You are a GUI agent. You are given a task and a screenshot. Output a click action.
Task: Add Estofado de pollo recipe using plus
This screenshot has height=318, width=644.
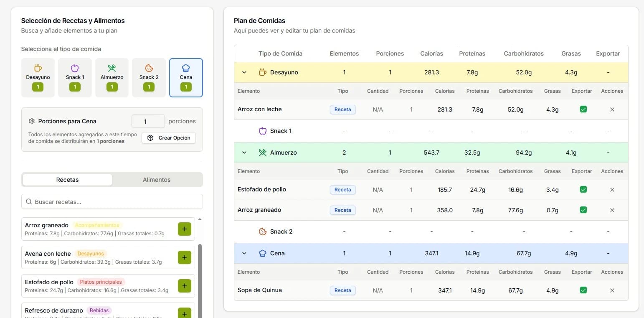(x=185, y=286)
